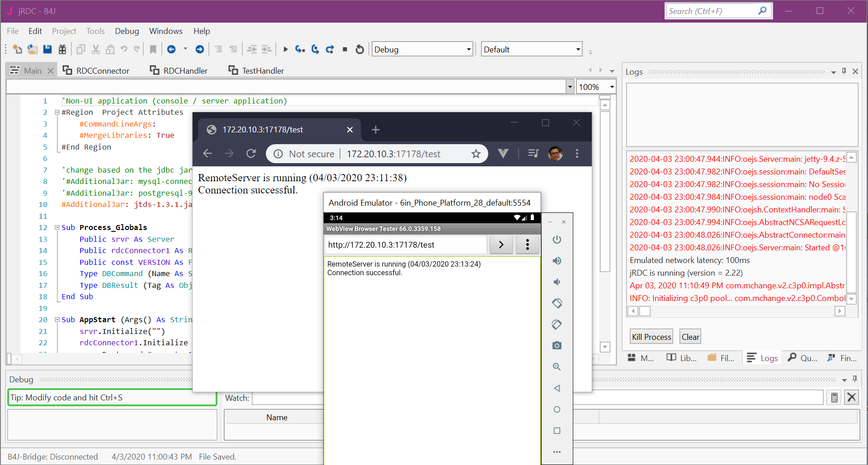Open the Quick Search (Qu...) bottom tab

[802, 358]
